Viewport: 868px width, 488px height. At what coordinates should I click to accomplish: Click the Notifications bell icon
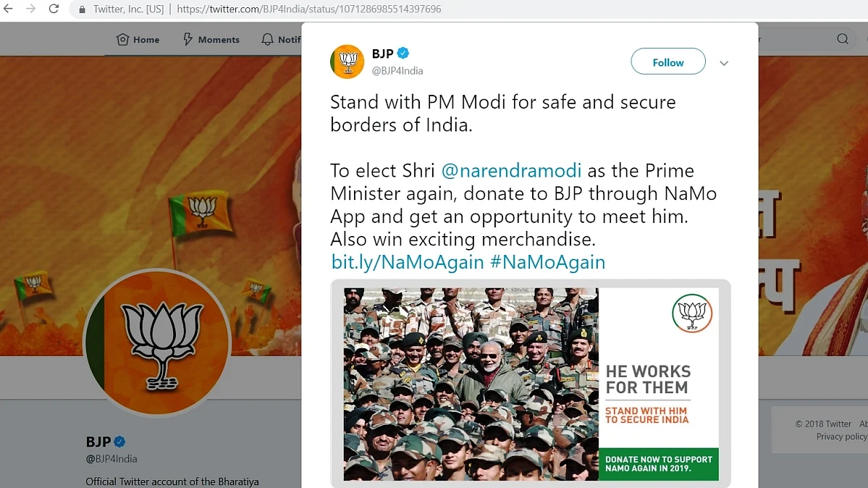(267, 39)
